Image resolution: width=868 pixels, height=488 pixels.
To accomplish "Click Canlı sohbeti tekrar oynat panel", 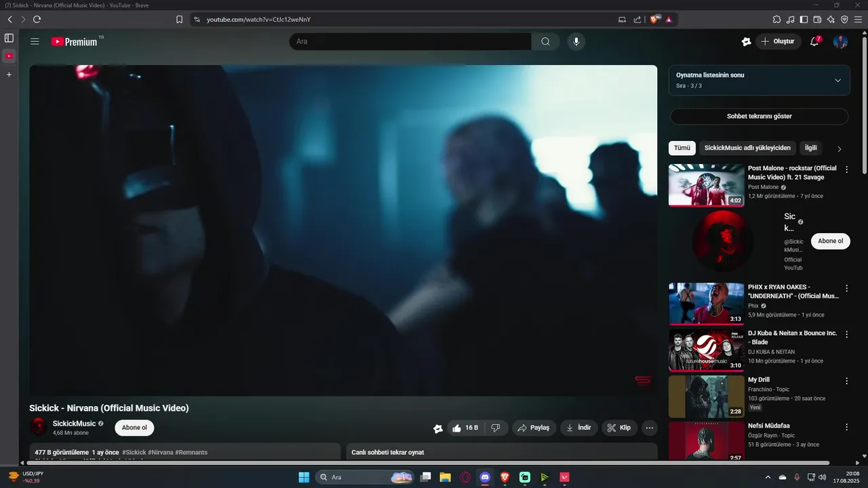I will (502, 452).
